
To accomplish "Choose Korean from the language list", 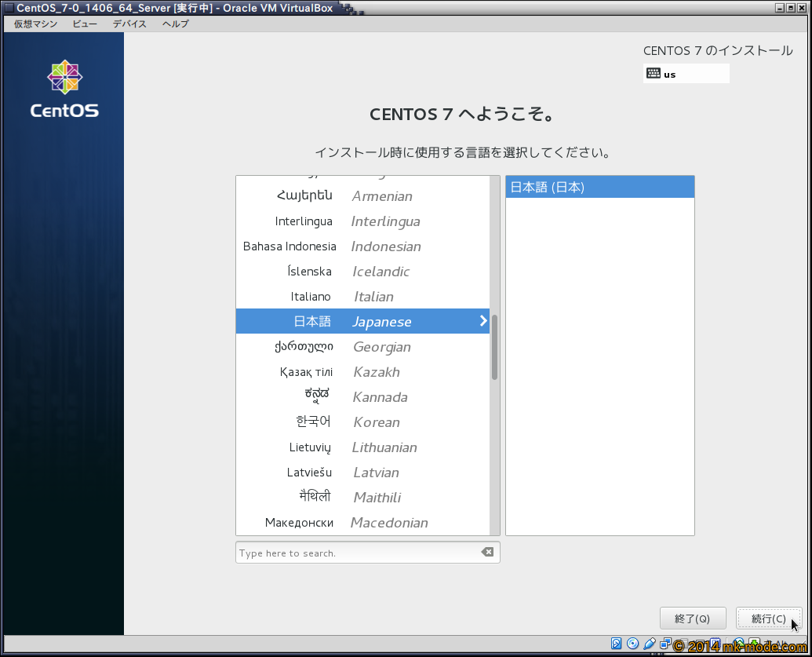I will coord(362,422).
